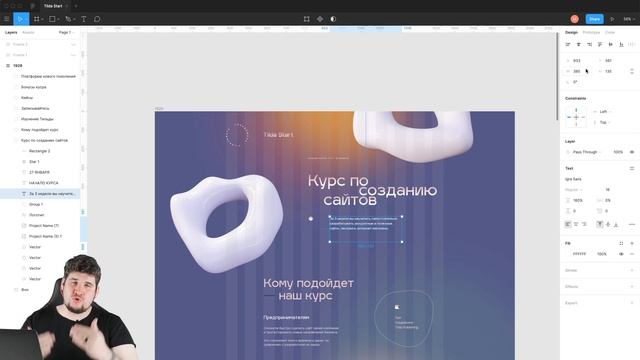Collapse the 1920 frame layer

pyautogui.click(x=8, y=65)
